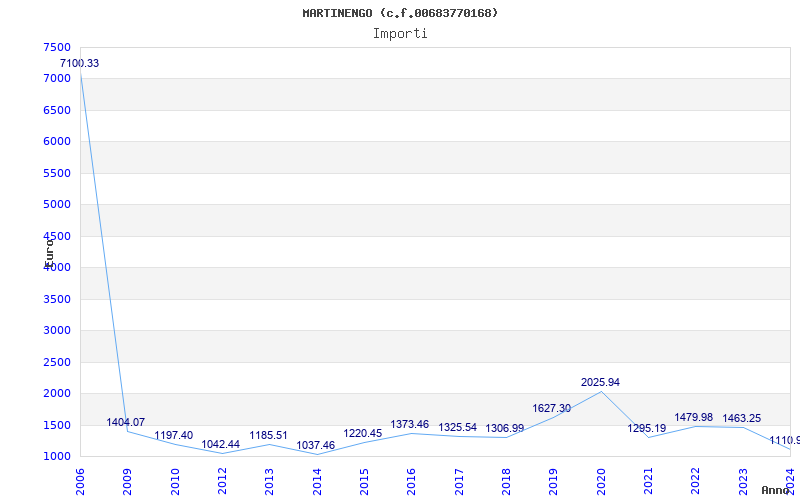The width and height of the screenshot is (800, 500).
Task: Click the 2016 x-axis year label
Action: (412, 482)
